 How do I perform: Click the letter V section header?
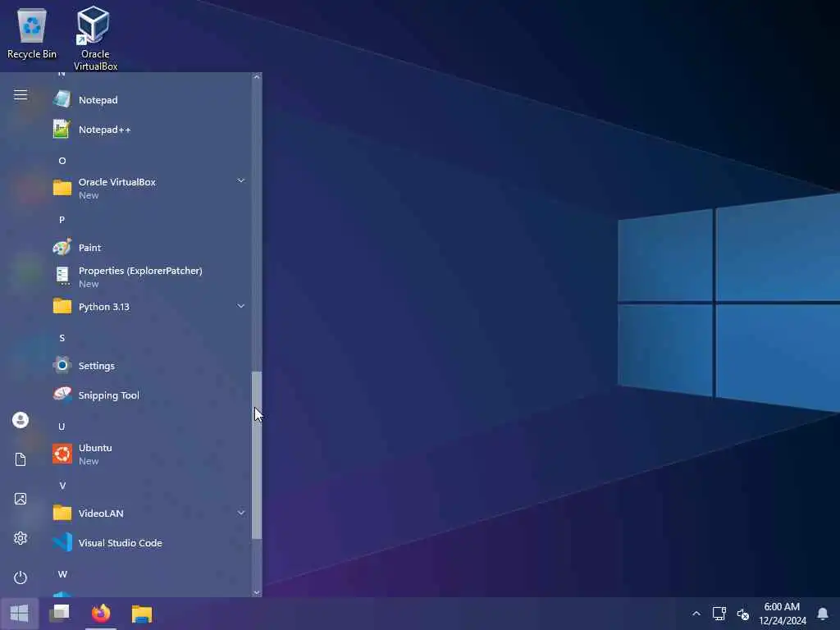(62, 486)
